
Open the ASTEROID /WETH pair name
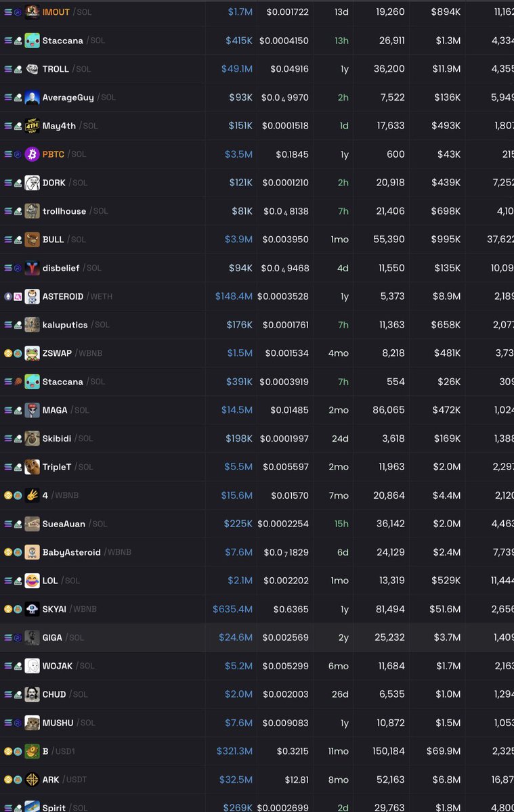coord(76,296)
